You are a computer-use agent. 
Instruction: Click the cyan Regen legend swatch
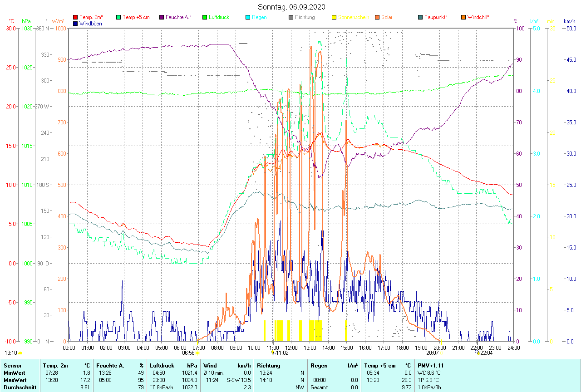(x=248, y=17)
